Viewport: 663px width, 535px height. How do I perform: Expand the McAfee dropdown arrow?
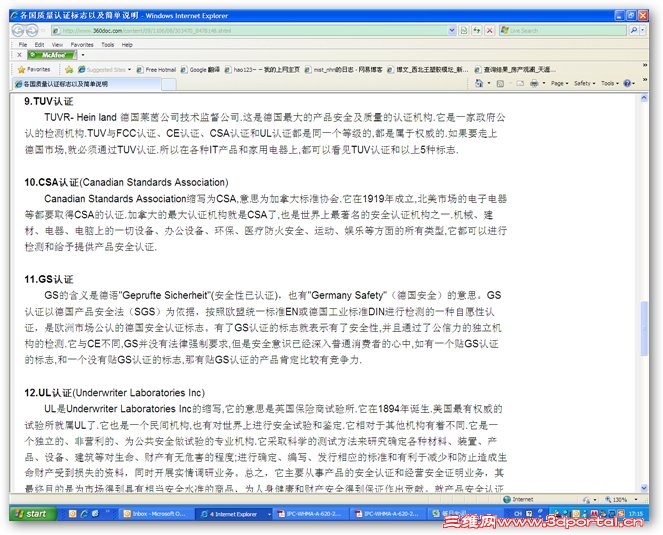click(83, 55)
